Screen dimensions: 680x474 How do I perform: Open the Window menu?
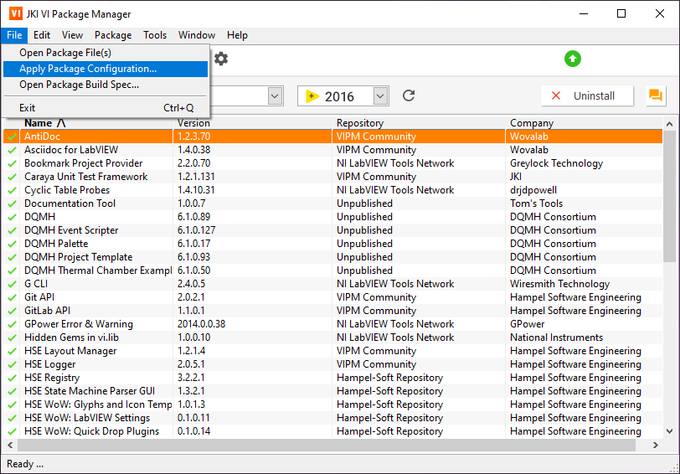click(196, 35)
